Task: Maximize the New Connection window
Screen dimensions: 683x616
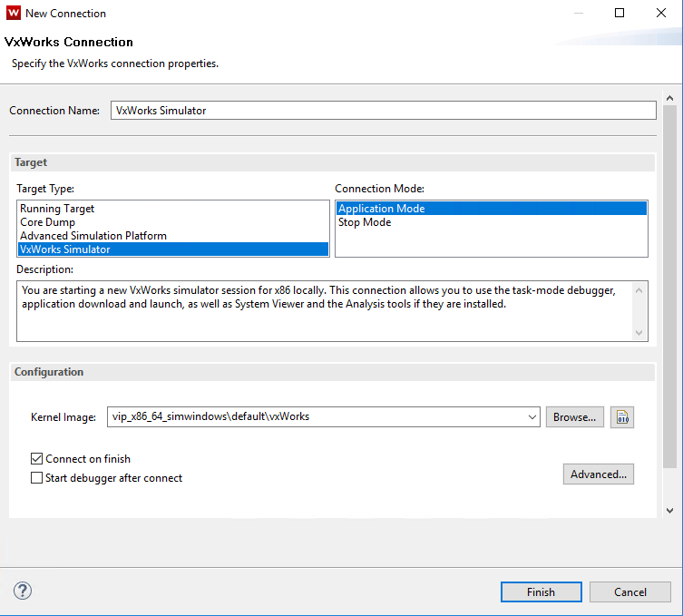Action: click(620, 13)
